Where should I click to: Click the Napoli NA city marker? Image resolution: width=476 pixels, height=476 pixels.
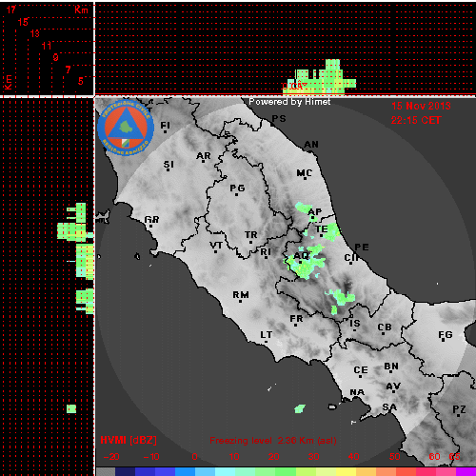pyautogui.click(x=357, y=394)
